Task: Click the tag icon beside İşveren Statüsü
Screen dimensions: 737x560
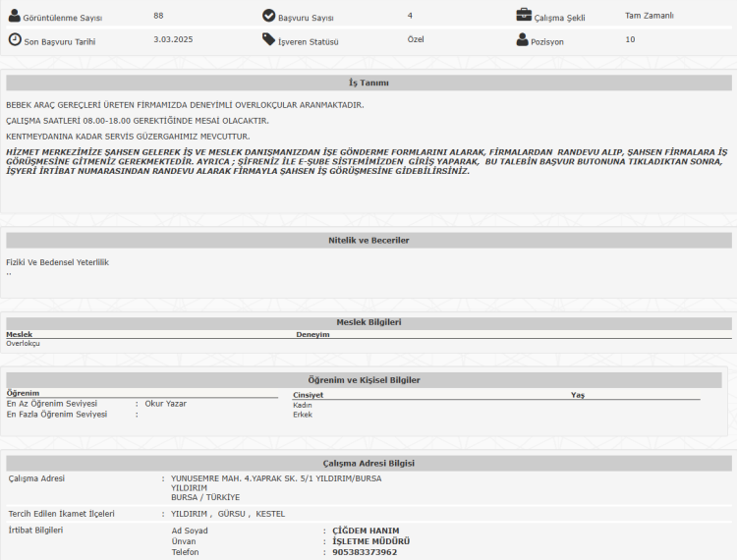Action: [x=269, y=40]
